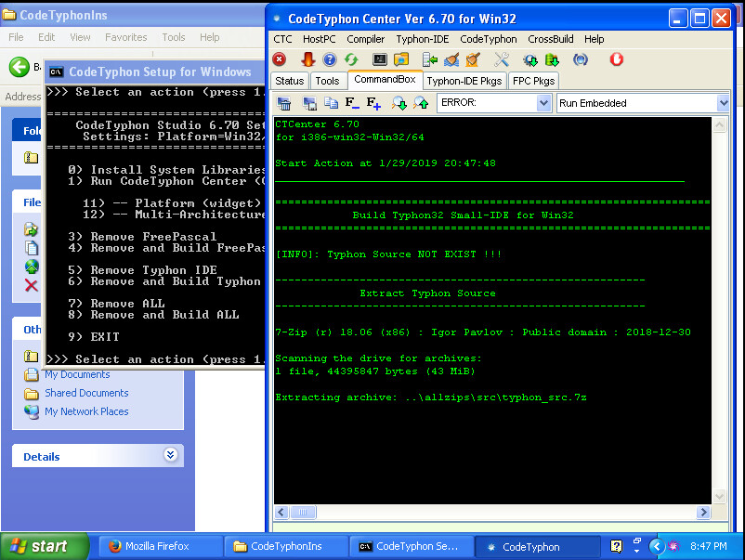
Task: Increase font size with F+ icon
Action: [373, 103]
